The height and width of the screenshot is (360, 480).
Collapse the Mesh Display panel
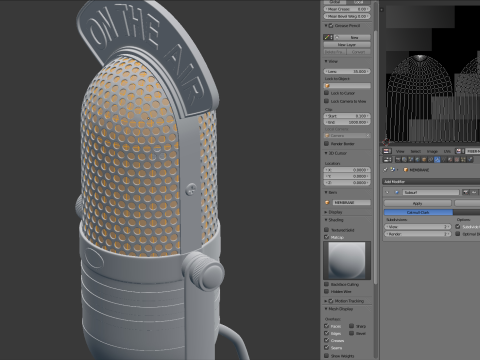[x=326, y=309]
